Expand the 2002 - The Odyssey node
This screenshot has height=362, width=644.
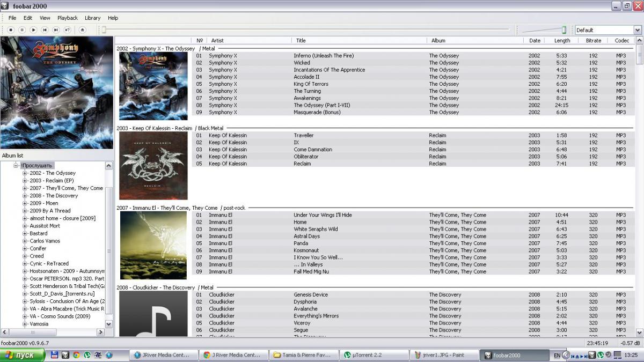[x=25, y=173]
